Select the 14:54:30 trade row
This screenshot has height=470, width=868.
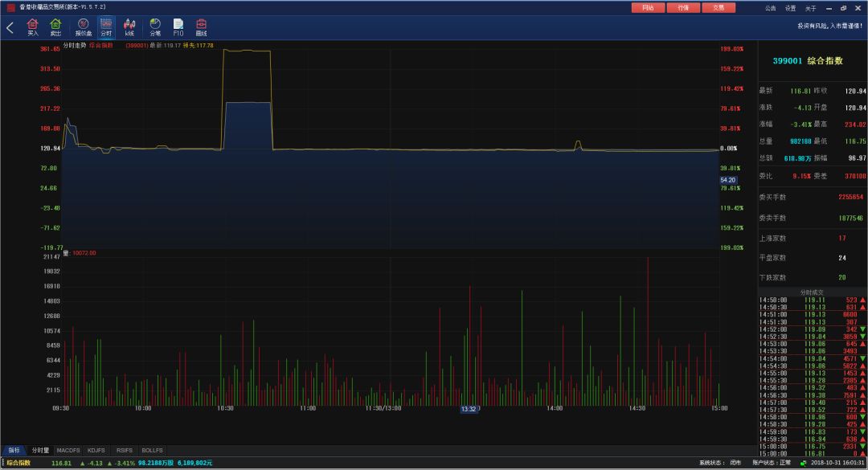812,366
